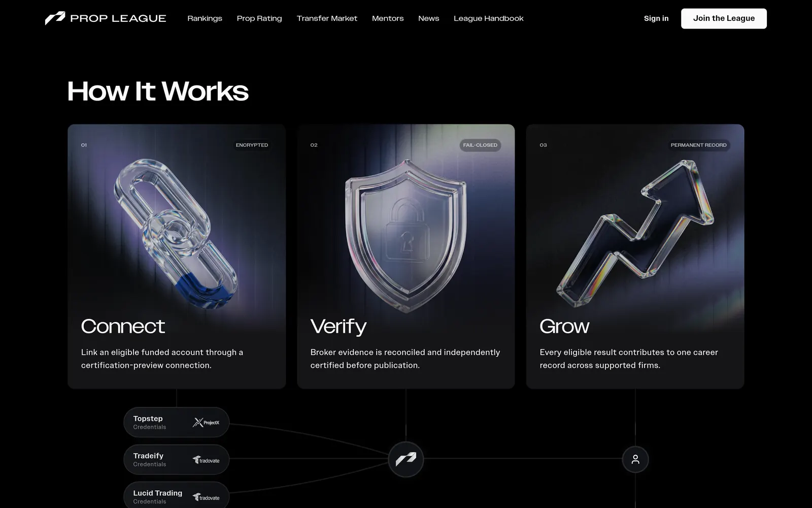Go to Transfer Market
The width and height of the screenshot is (812, 508).
coord(327,18)
